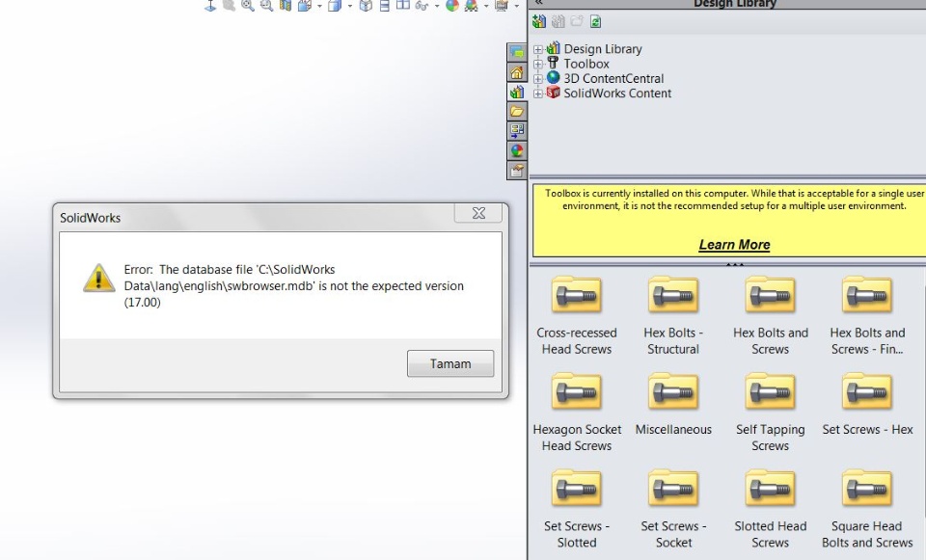Open the File Explorer folder tab
Screen dimensions: 926x560
517,111
